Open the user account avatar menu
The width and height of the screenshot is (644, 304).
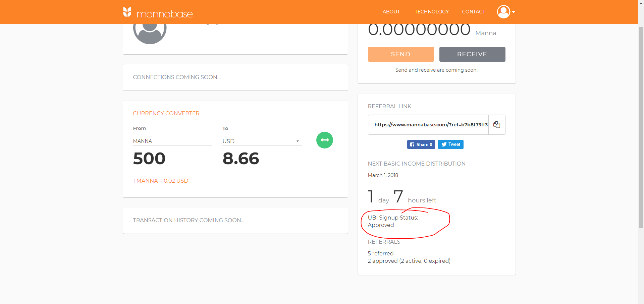(503, 12)
